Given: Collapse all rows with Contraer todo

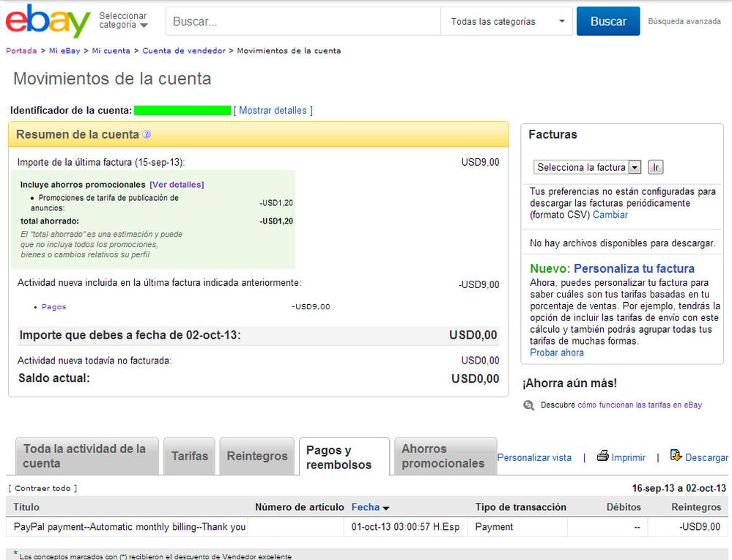Looking at the screenshot, I should (42, 488).
